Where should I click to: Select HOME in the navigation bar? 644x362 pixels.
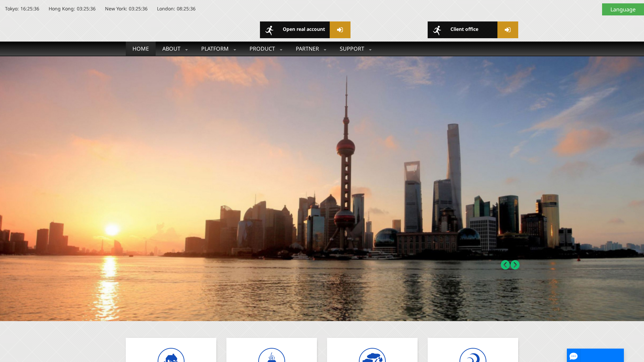[140, 49]
